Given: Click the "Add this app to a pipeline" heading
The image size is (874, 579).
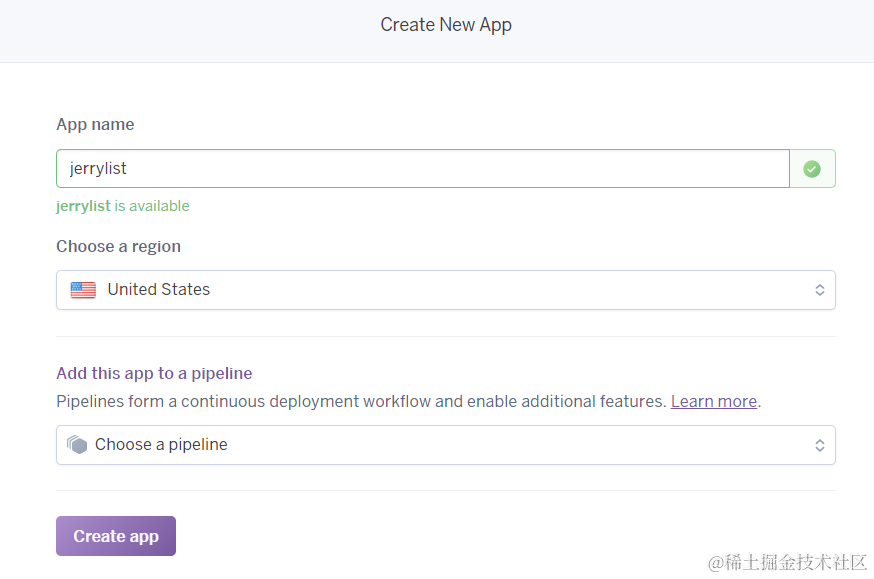Looking at the screenshot, I should point(154,373).
